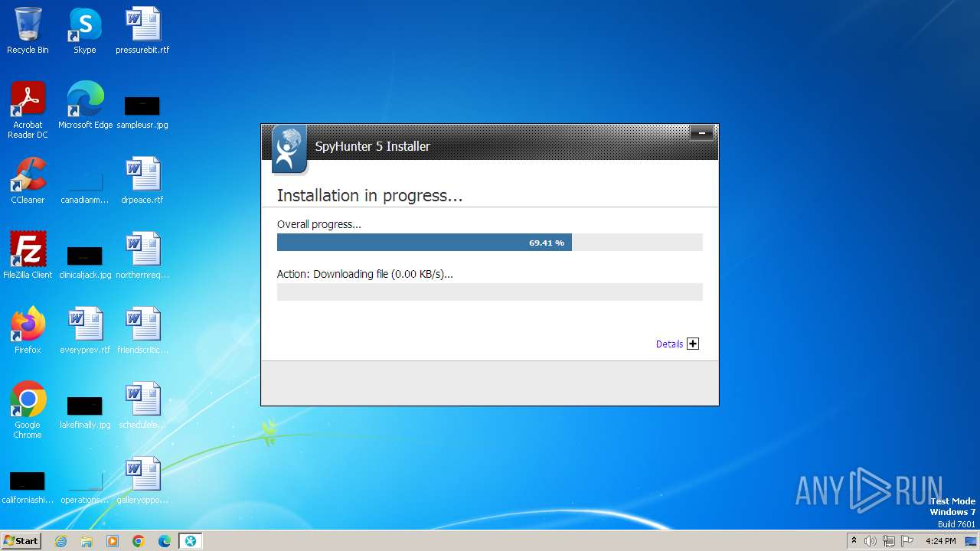The height and width of the screenshot is (551, 980).
Task: Click Show desktop button at taskbar end
Action: pos(972,541)
